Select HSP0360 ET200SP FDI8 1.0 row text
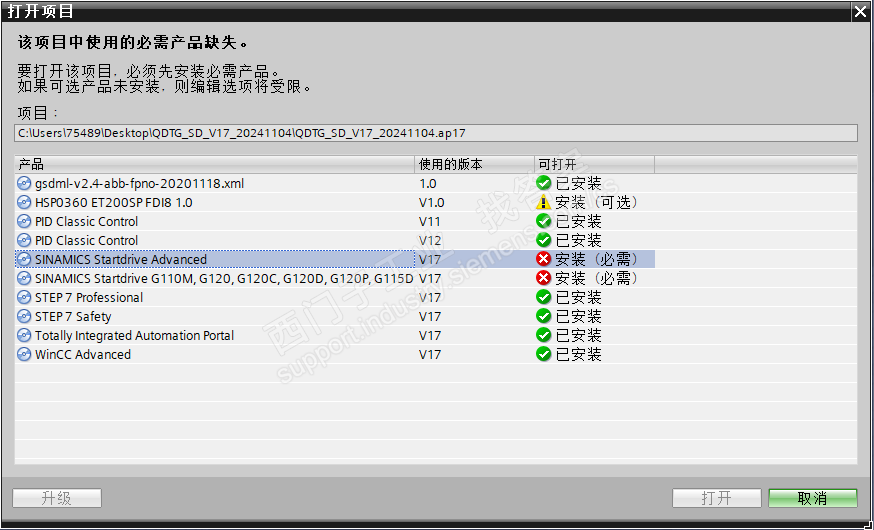Image resolution: width=874 pixels, height=530 pixels. click(x=114, y=202)
